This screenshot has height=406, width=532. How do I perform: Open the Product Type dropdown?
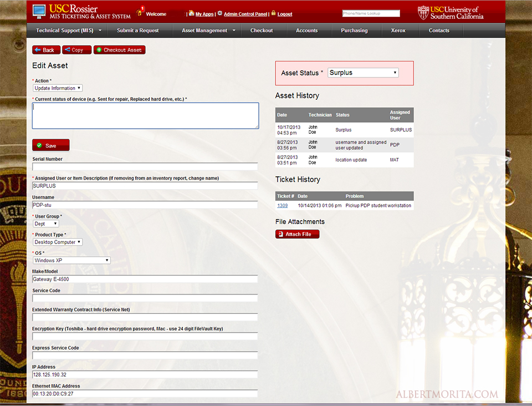(x=58, y=242)
